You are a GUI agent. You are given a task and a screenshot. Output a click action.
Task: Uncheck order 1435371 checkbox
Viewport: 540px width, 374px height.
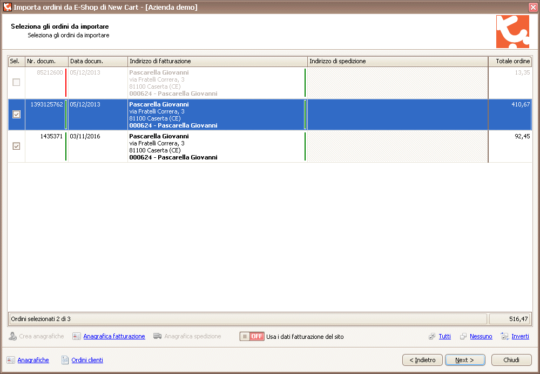16,146
